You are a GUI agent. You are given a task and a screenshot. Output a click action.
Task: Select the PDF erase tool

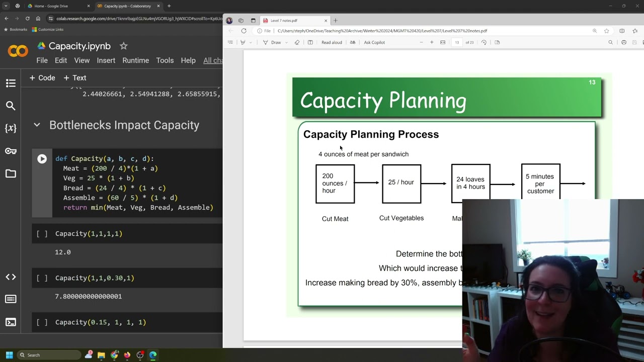(x=297, y=42)
